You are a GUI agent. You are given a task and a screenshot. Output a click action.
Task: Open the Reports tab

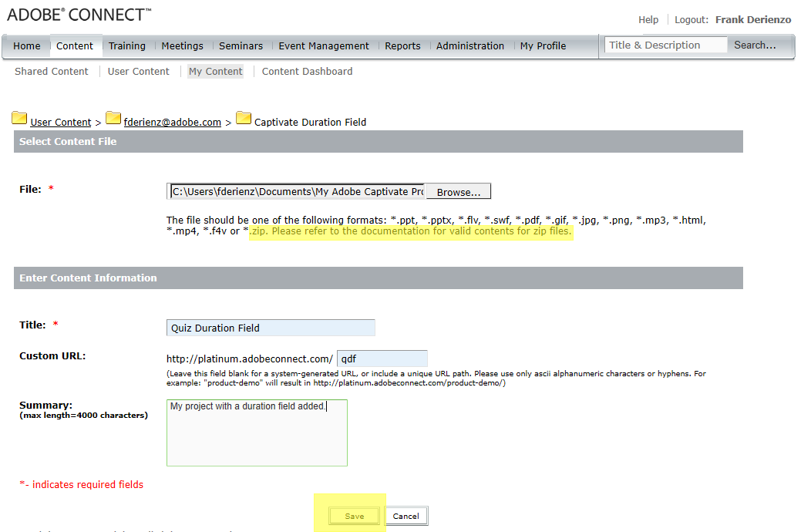402,46
